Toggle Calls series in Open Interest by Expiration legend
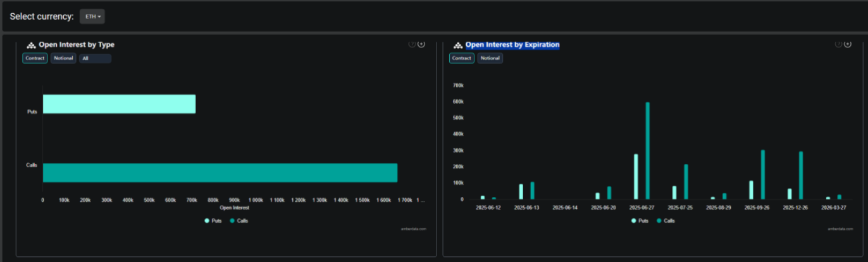The height and width of the screenshot is (262, 868). point(666,221)
